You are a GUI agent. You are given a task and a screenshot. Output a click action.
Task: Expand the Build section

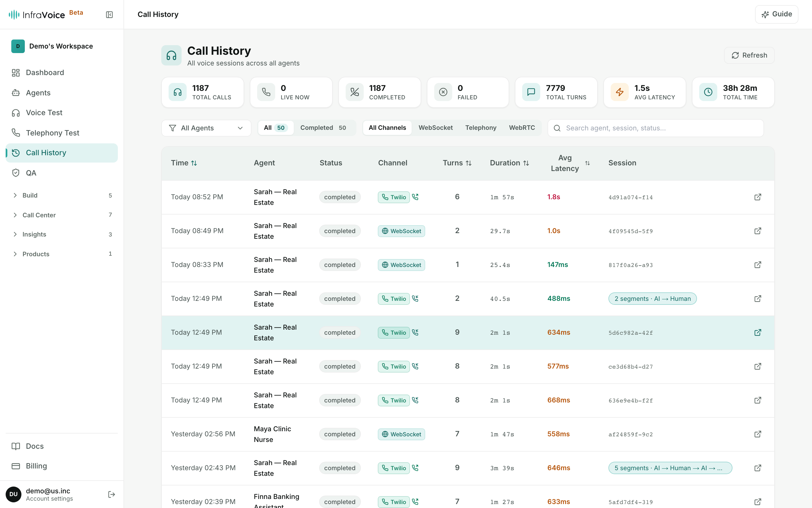tap(62, 195)
